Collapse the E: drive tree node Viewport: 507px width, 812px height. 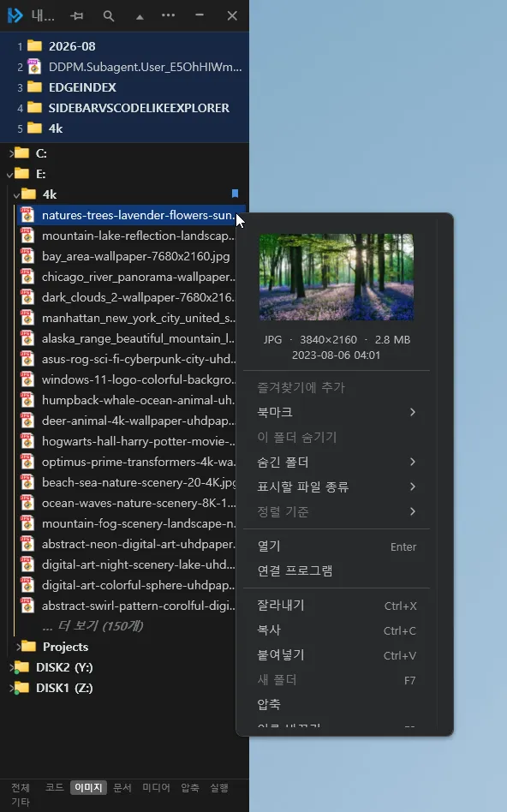[x=9, y=175]
